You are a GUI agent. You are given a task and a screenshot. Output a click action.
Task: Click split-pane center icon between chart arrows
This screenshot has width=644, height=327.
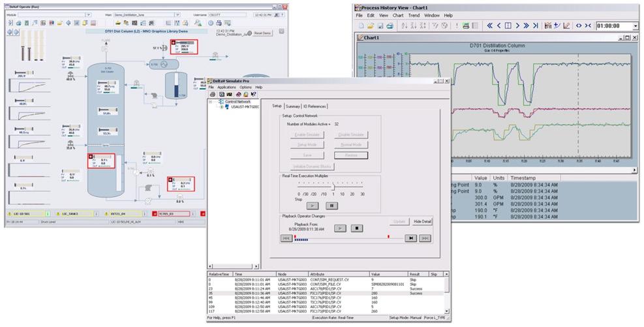pyautogui.click(x=508, y=26)
